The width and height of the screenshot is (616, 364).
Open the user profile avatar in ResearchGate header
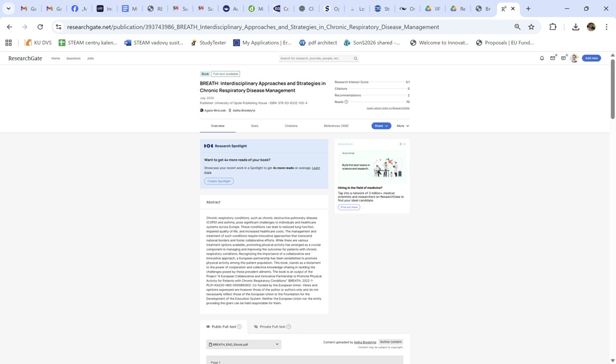pos(574,58)
